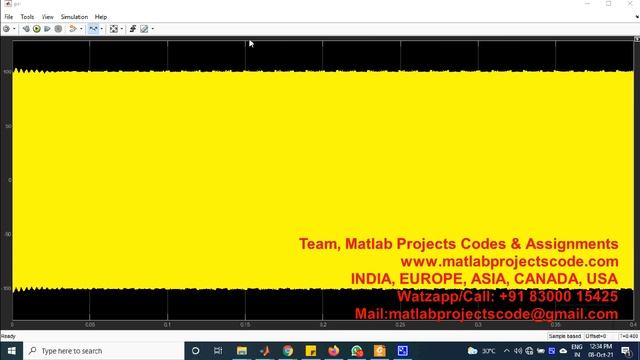This screenshot has width=640, height=360.
Task: Click the Step Forward button
Action: [x=47, y=29]
